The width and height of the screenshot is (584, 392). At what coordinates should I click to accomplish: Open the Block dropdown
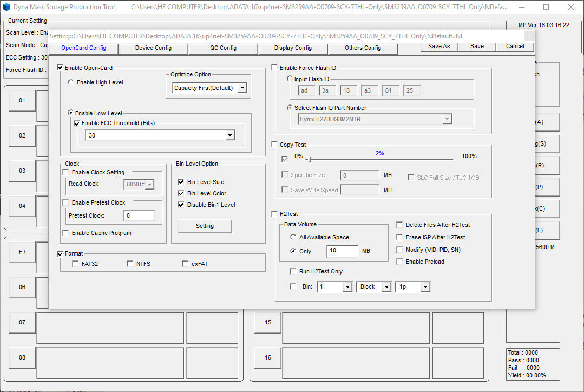386,287
